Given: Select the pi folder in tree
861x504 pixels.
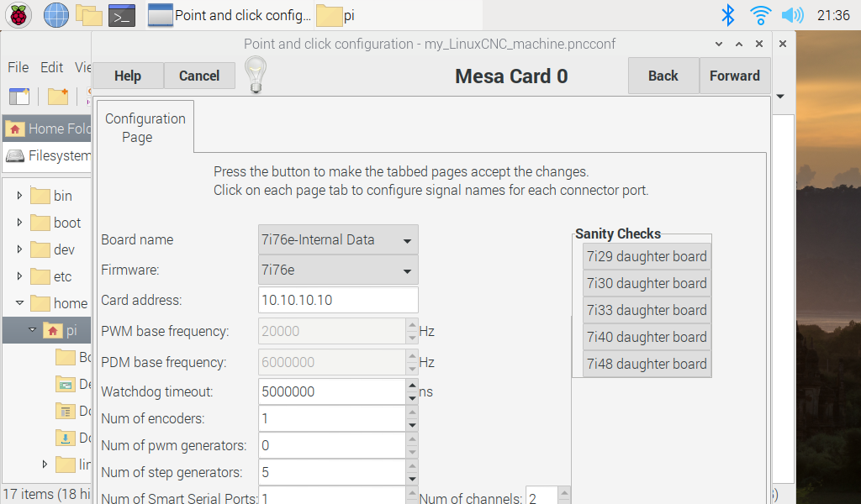Looking at the screenshot, I should (61, 330).
